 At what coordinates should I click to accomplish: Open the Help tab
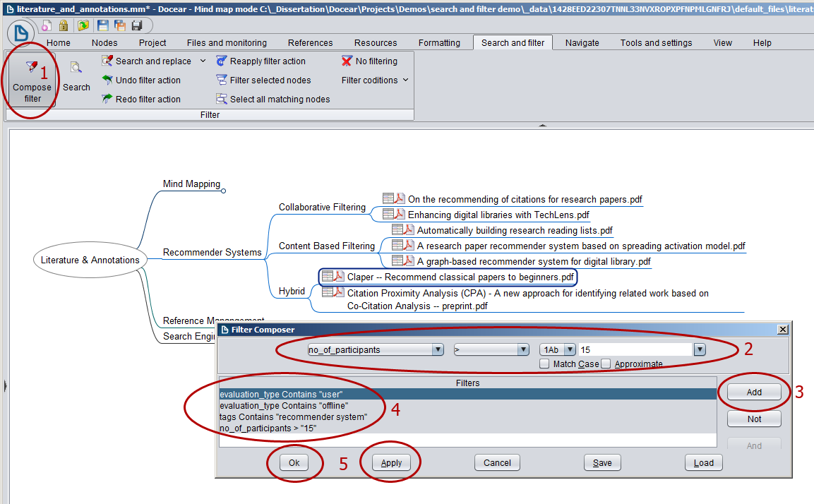(x=762, y=42)
